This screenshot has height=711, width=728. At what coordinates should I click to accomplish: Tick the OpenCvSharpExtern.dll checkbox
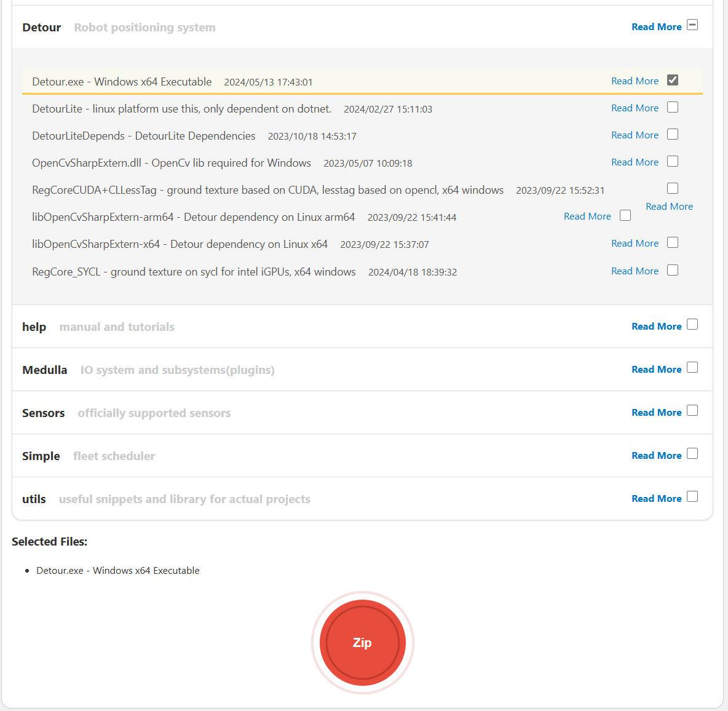point(673,161)
